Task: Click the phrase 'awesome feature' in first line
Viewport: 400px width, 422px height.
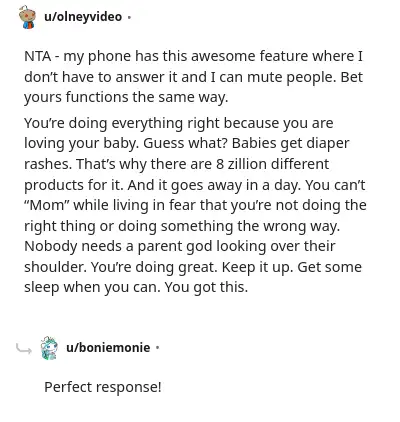Action: 249,56
